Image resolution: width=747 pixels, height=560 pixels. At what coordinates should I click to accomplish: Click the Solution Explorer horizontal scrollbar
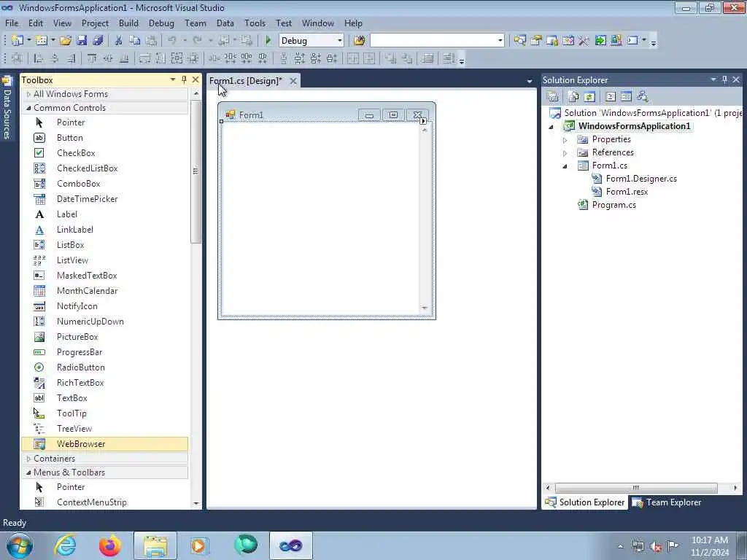pyautogui.click(x=636, y=488)
